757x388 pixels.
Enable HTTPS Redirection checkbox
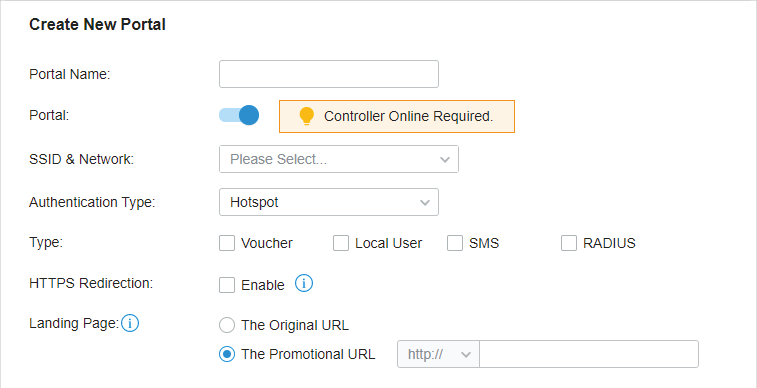coord(227,285)
